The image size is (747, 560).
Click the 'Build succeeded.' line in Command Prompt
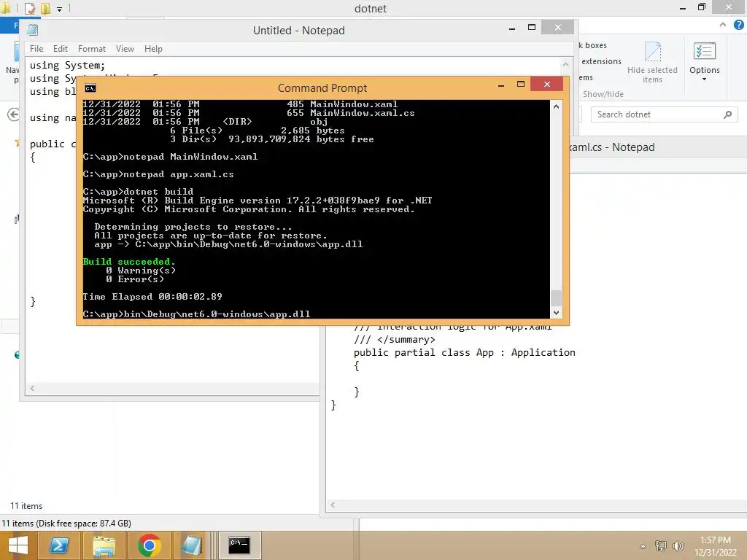pyautogui.click(x=128, y=262)
